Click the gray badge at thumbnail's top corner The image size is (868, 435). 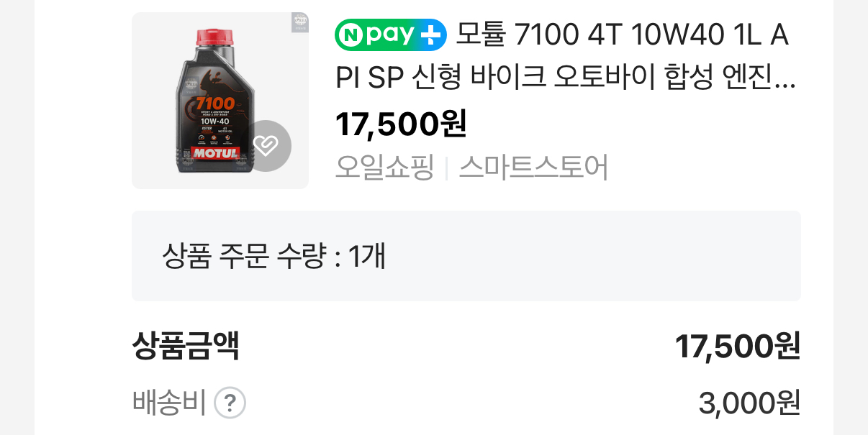tap(299, 22)
